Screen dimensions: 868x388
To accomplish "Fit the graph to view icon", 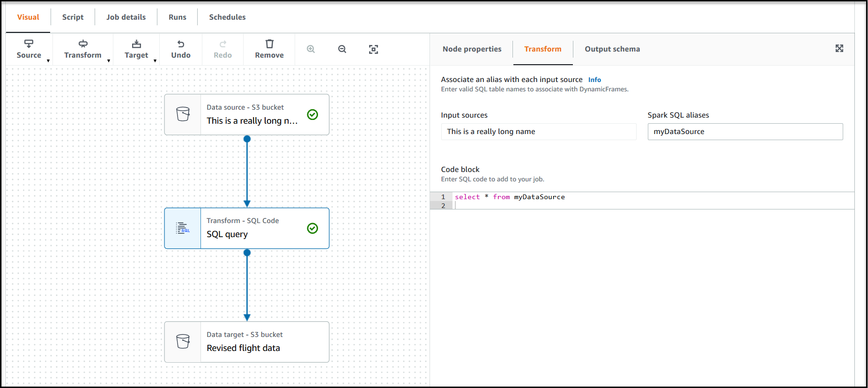I will click(373, 49).
